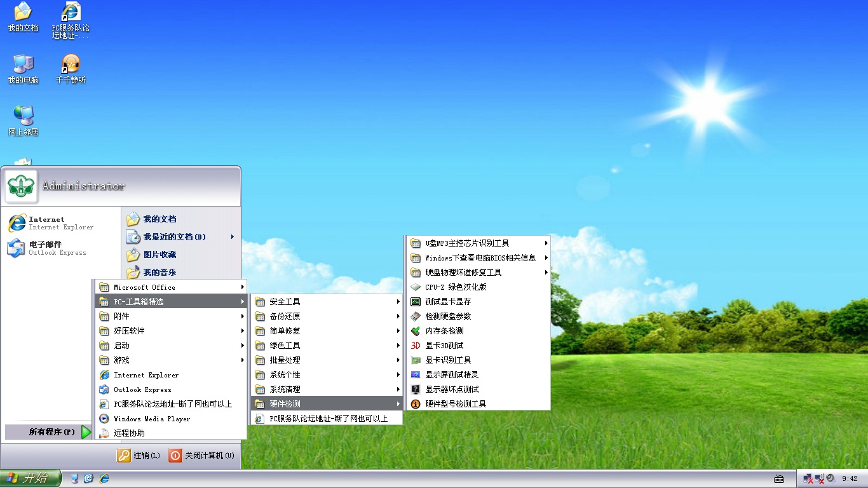This screenshot has width=868, height=488.
Task: Expand the 好压软件 submenu
Action: 170,331
